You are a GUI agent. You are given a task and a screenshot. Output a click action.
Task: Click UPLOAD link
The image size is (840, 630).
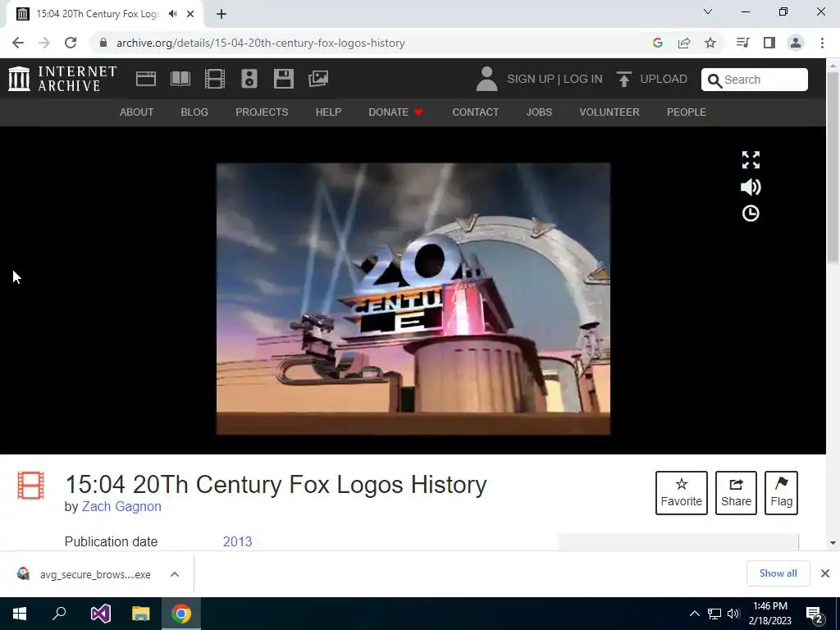(663, 79)
